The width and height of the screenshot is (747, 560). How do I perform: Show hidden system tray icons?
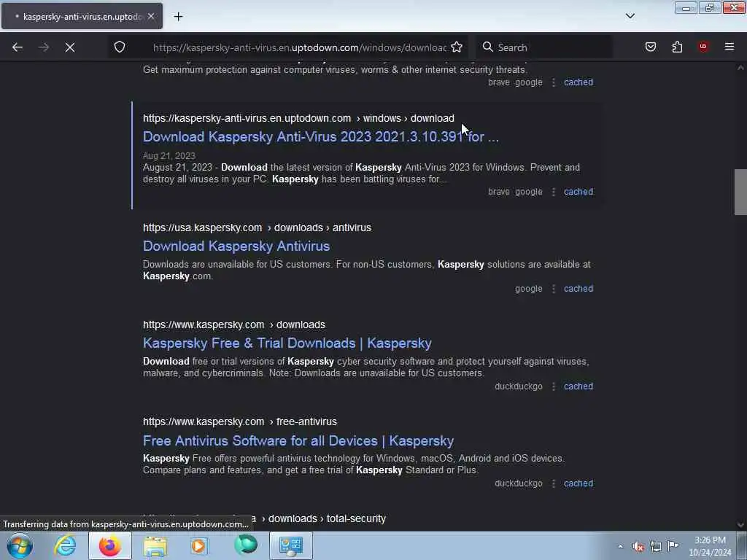620,546
